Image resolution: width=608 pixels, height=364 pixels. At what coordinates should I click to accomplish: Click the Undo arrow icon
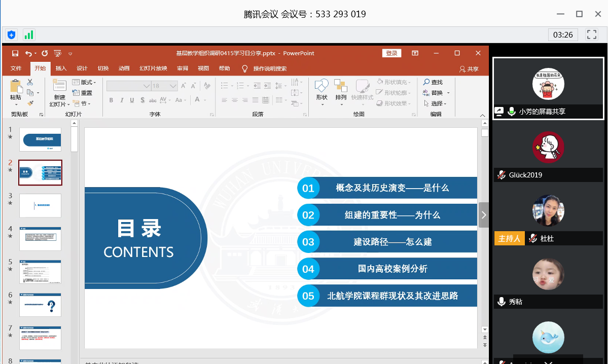click(28, 53)
